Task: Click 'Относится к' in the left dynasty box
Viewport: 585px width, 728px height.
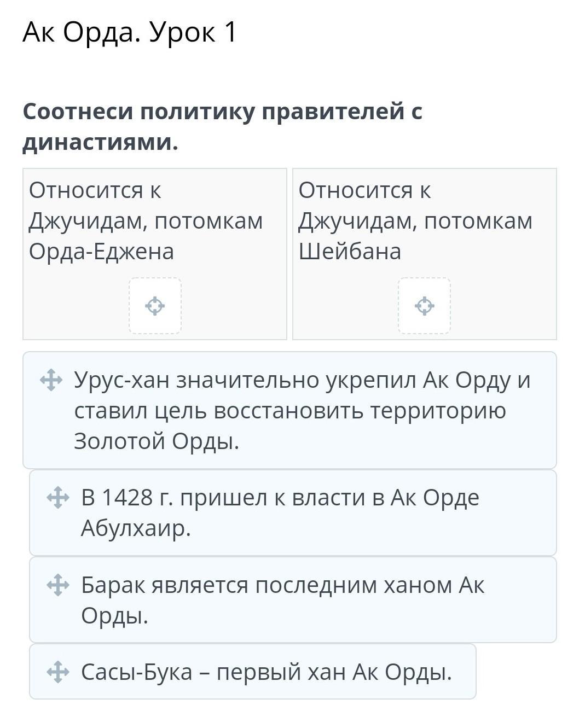Action: (95, 190)
